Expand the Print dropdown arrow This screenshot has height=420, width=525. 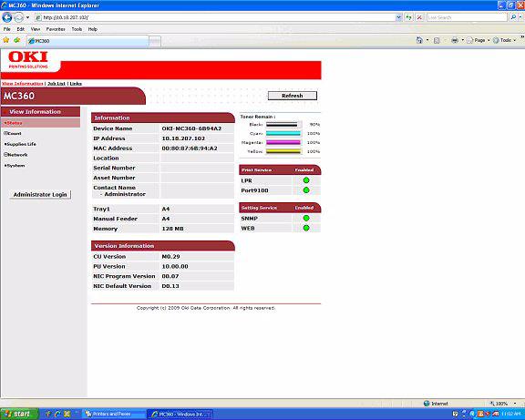tap(463, 40)
